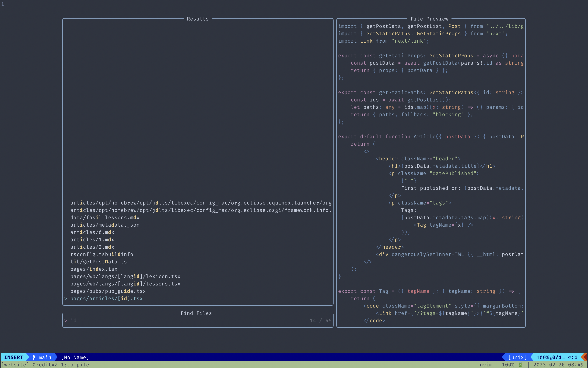Select the org.eclipse.equinox.launcher result
Screen dimensions: 588x368
click(201, 203)
